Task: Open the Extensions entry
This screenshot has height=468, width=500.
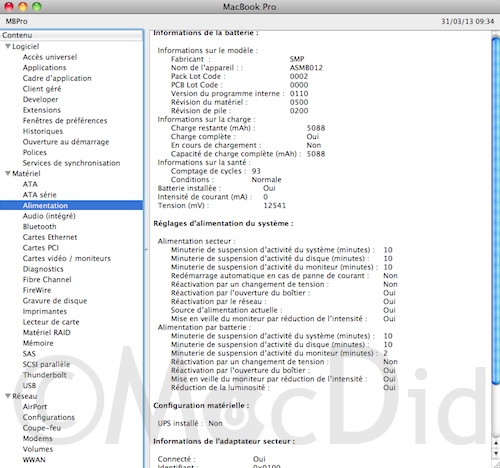Action: coord(42,110)
